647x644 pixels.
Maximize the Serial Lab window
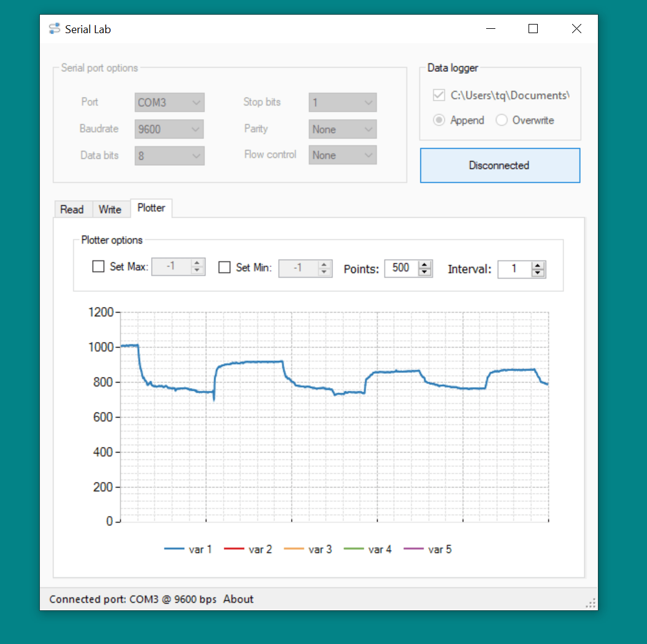533,29
